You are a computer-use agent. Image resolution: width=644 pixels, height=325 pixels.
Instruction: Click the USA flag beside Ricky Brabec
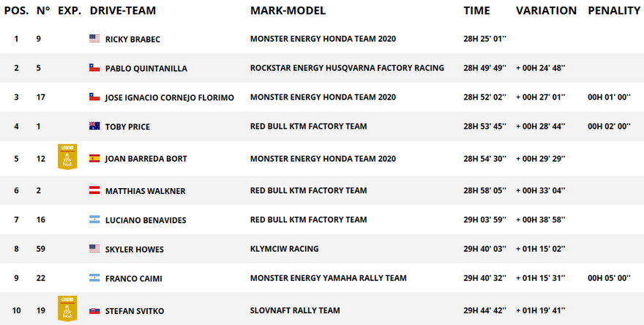(x=94, y=39)
